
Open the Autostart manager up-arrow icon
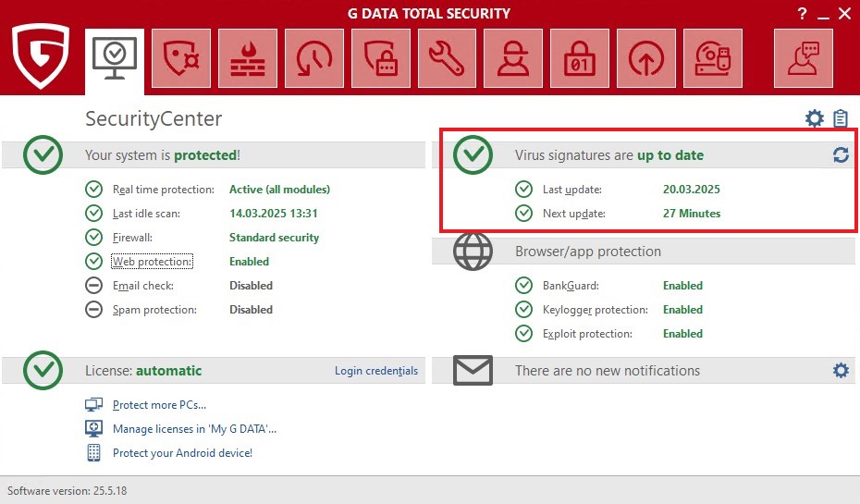(646, 58)
